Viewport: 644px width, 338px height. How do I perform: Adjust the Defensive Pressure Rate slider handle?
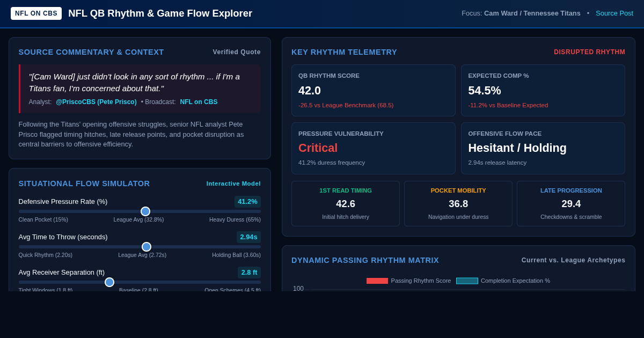point(145,211)
